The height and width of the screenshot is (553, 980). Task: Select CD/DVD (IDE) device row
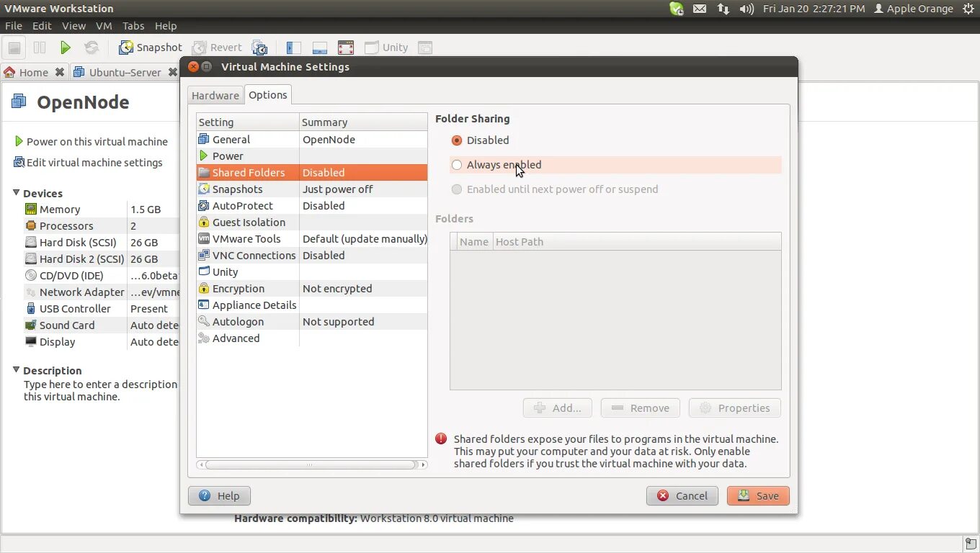click(x=101, y=276)
